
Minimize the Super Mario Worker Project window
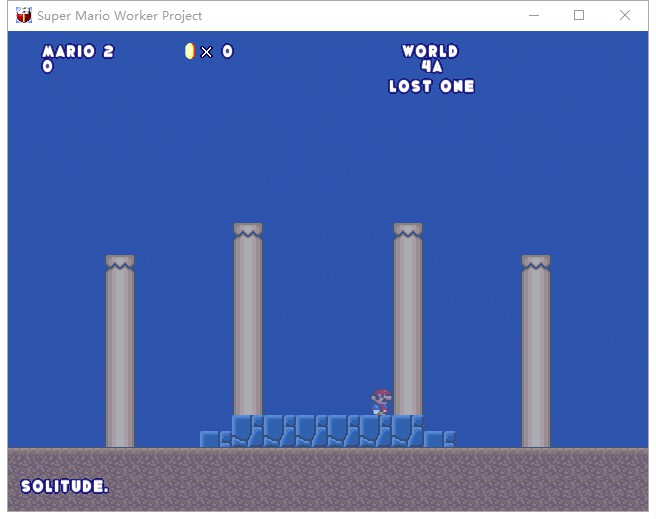[534, 15]
